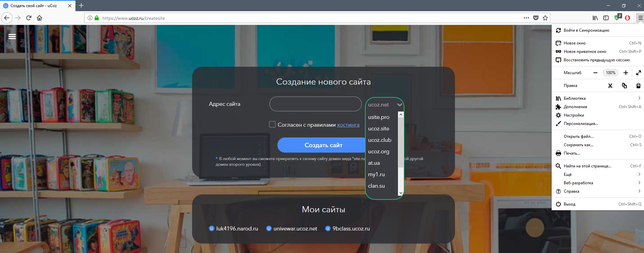
Task: Go back with the browser back arrow
Action: pyautogui.click(x=7, y=18)
